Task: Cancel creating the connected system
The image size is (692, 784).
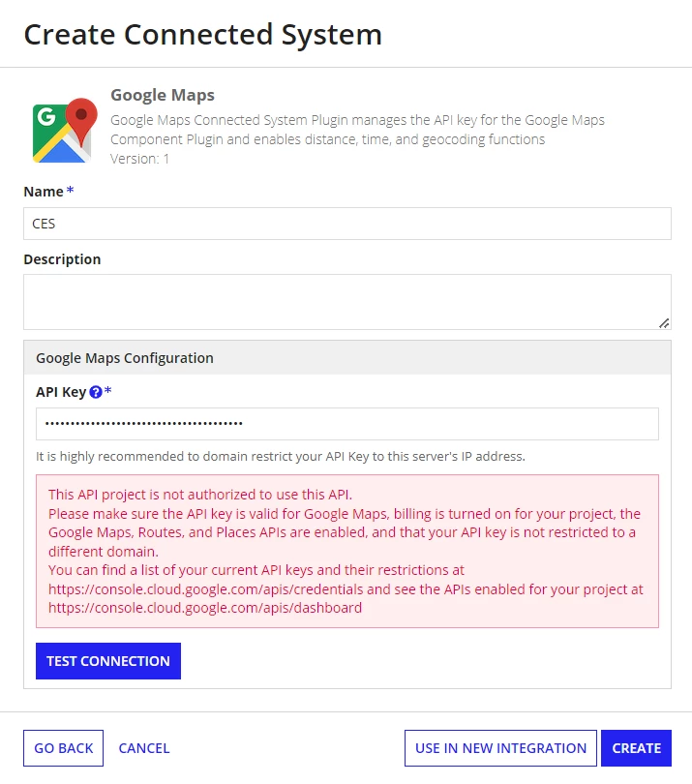Action: tap(144, 748)
